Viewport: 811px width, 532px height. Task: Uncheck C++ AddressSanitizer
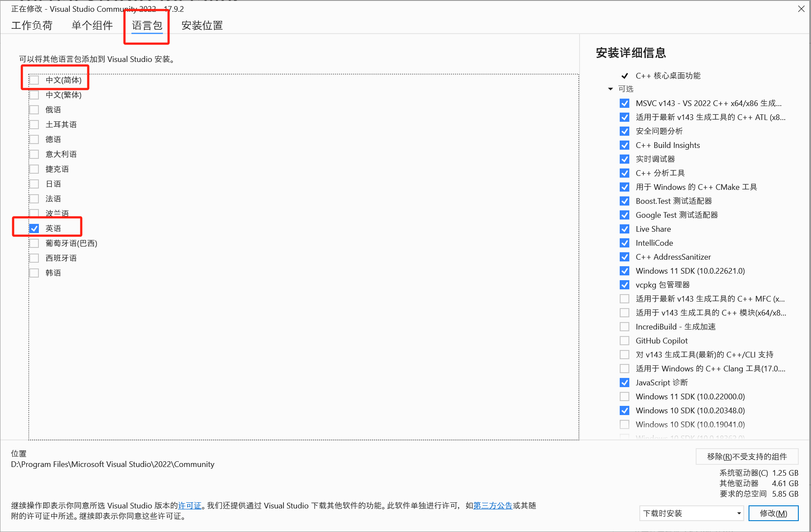625,257
